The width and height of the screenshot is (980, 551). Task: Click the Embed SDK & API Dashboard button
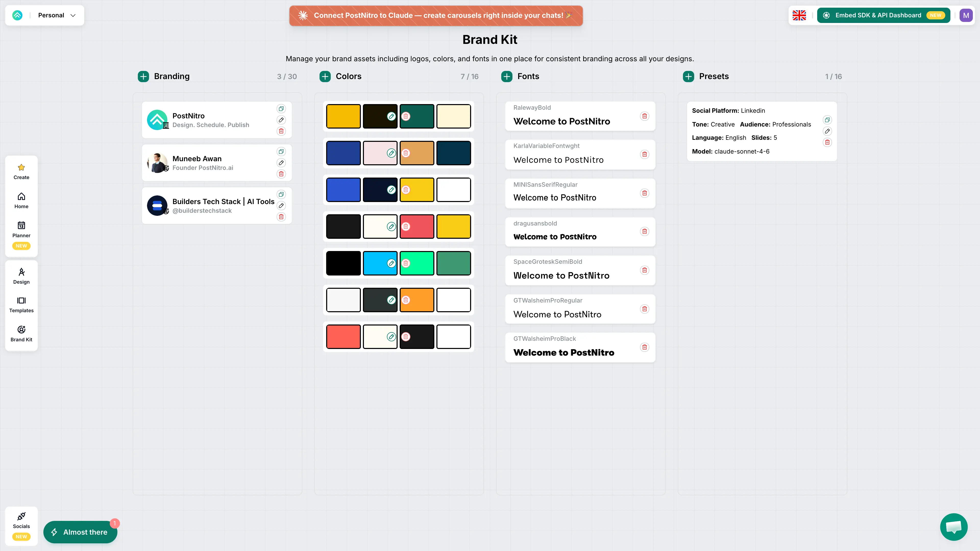(883, 15)
